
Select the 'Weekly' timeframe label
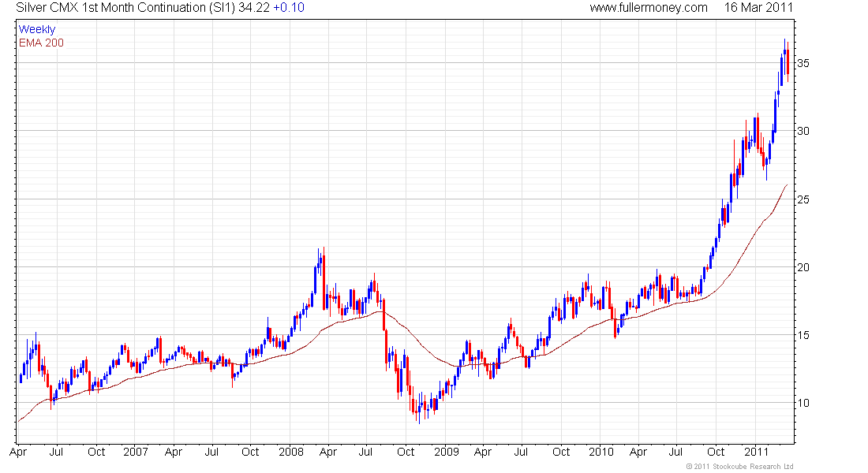tap(37, 29)
